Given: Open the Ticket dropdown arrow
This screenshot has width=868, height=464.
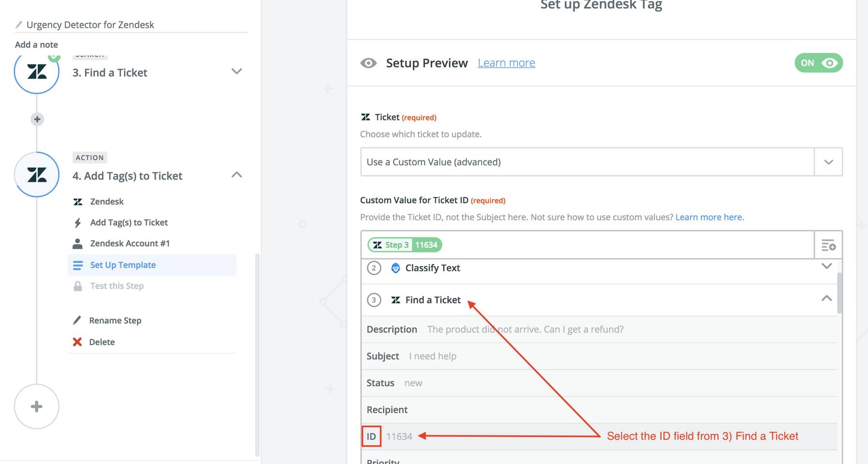Looking at the screenshot, I should (x=828, y=162).
